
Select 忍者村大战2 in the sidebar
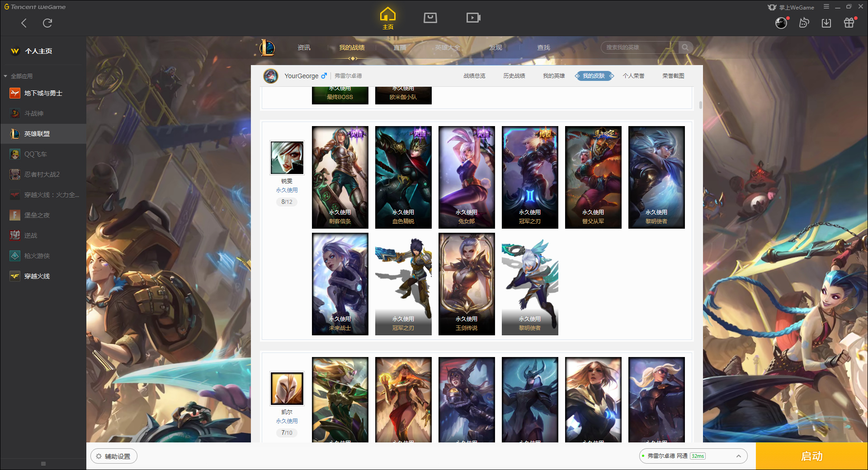(43, 174)
